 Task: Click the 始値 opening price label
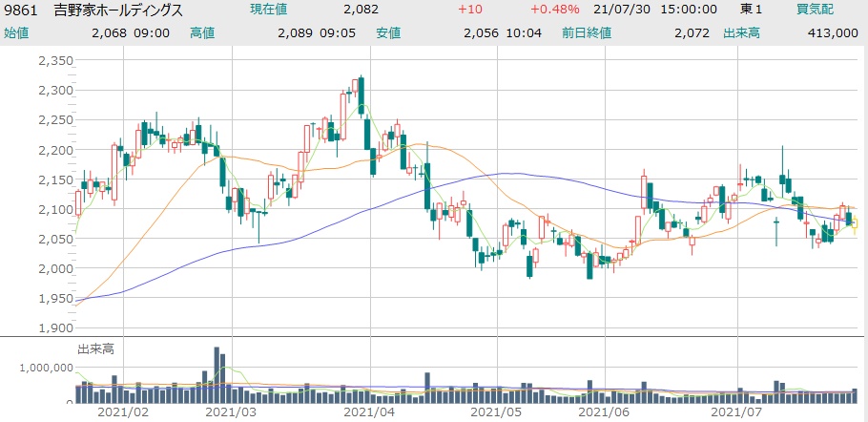coord(16,32)
